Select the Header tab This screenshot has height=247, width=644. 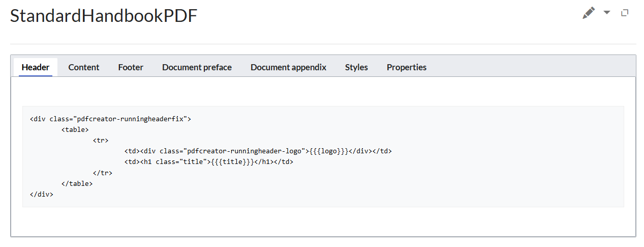coord(36,67)
